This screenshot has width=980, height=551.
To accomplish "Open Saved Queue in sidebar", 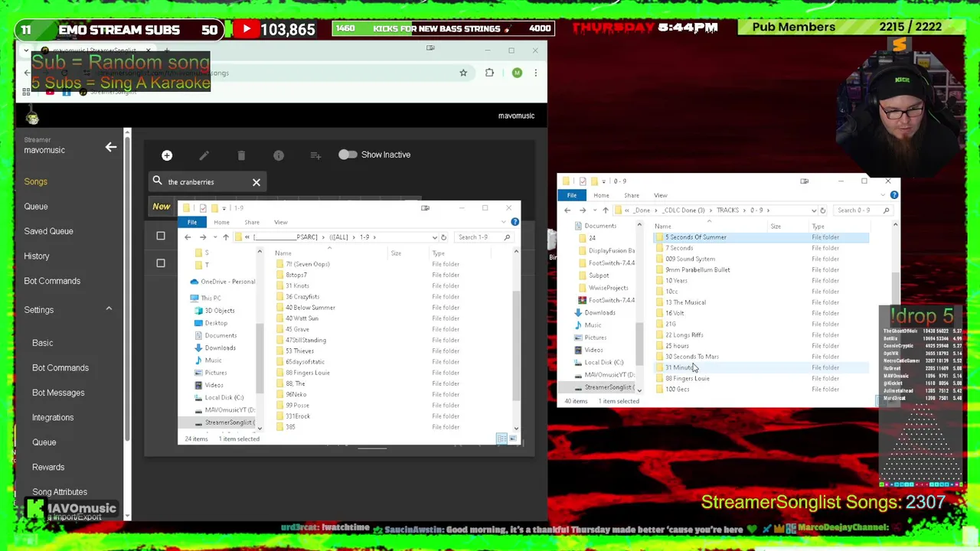I will pos(48,231).
